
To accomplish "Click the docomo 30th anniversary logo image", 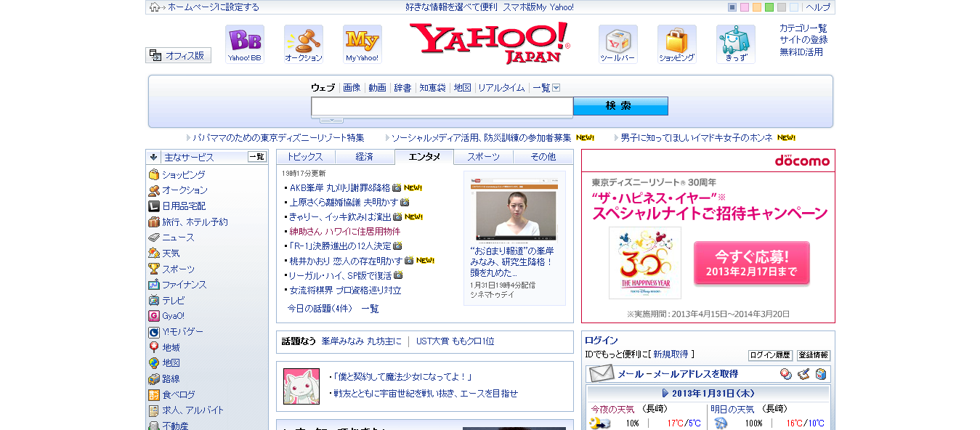I will pos(645,263).
